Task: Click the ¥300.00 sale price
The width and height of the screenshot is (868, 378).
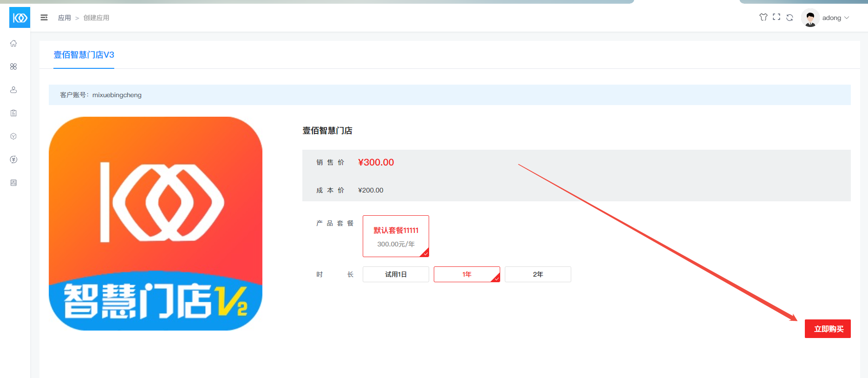Action: [376, 162]
